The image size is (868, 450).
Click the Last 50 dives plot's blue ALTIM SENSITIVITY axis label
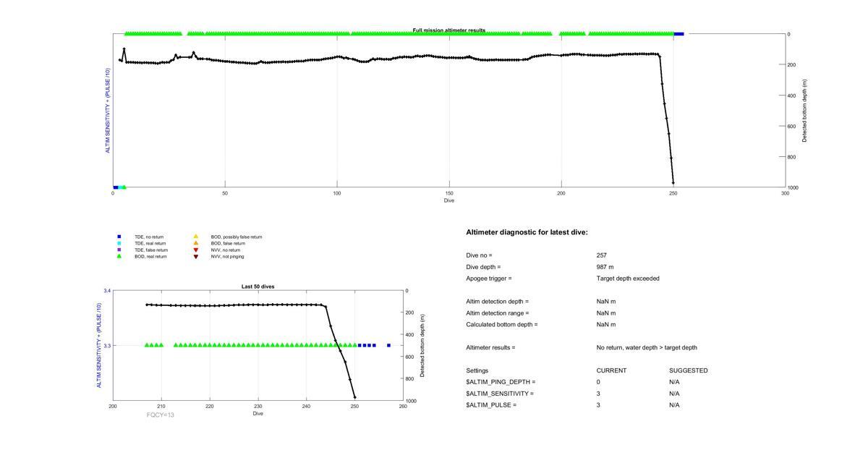click(x=100, y=346)
